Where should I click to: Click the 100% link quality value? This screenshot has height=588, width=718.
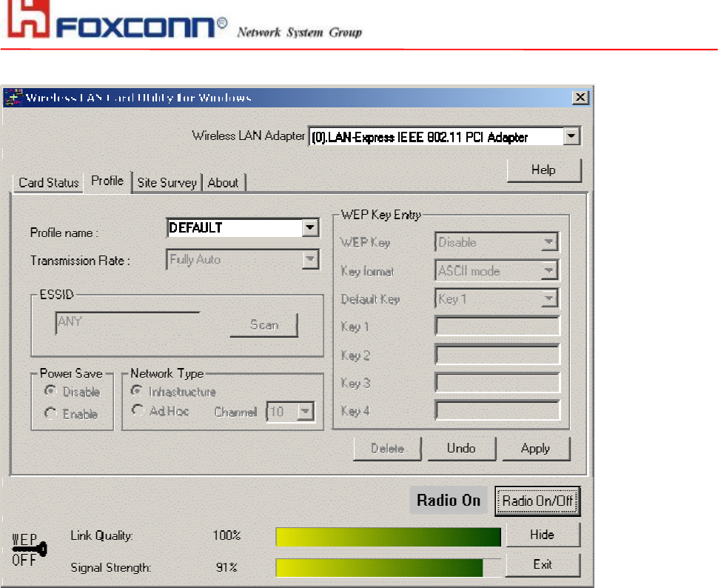(227, 535)
